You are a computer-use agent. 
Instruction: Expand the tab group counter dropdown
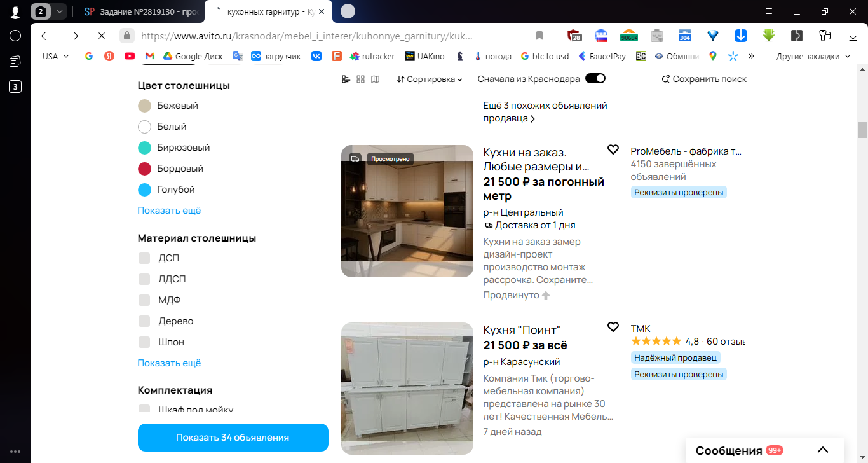60,11
